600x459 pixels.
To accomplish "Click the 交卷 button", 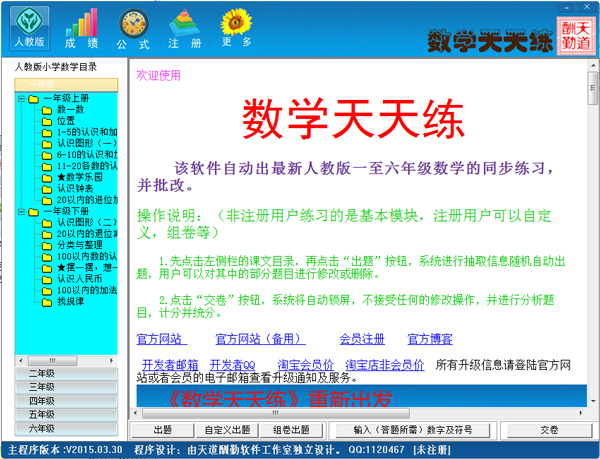I will (x=549, y=430).
